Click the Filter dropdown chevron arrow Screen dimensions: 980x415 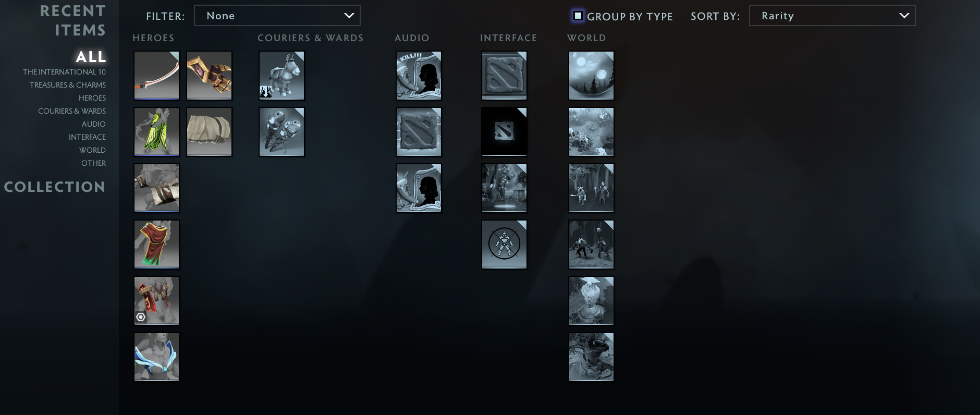coord(349,16)
